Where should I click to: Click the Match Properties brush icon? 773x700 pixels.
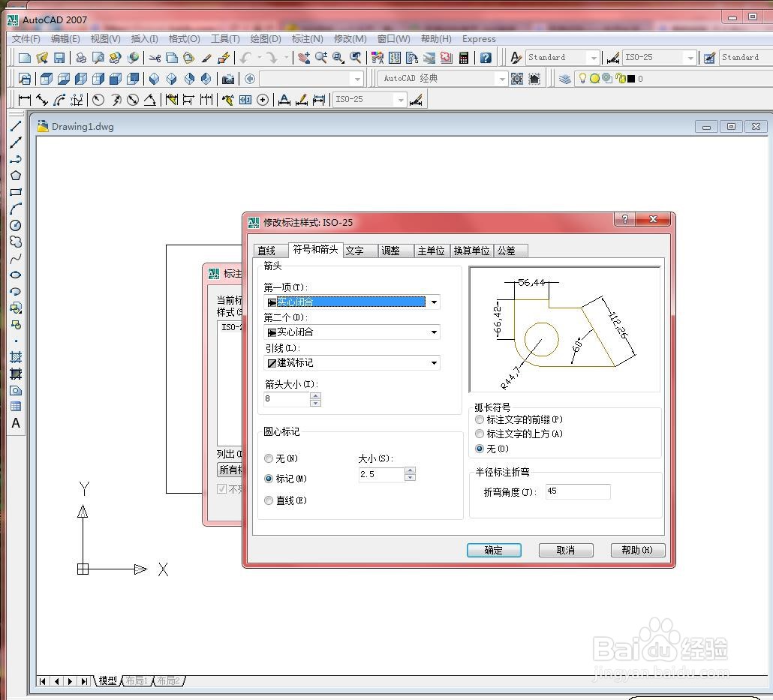pyautogui.click(x=206, y=58)
